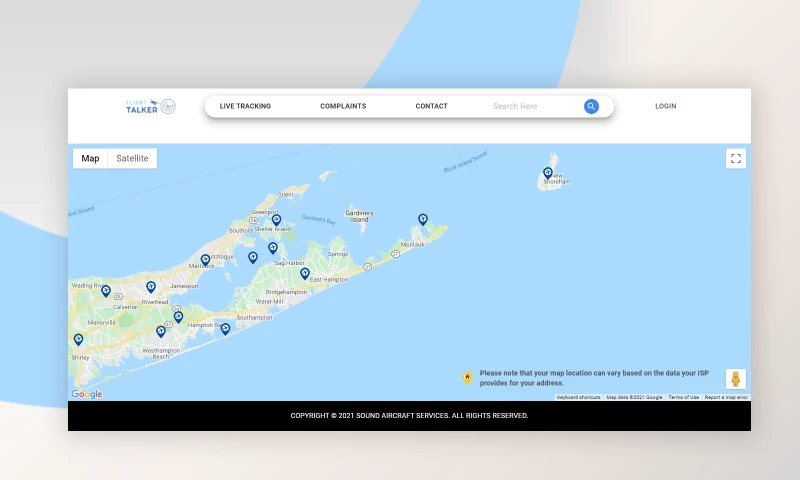
Task: Focus the Search Here input field
Action: click(535, 106)
